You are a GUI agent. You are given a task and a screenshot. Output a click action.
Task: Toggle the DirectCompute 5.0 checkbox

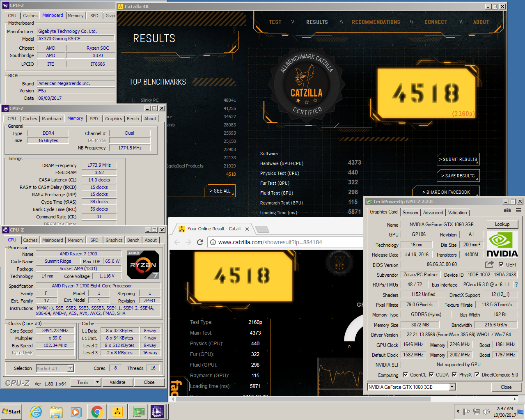[x=477, y=374]
